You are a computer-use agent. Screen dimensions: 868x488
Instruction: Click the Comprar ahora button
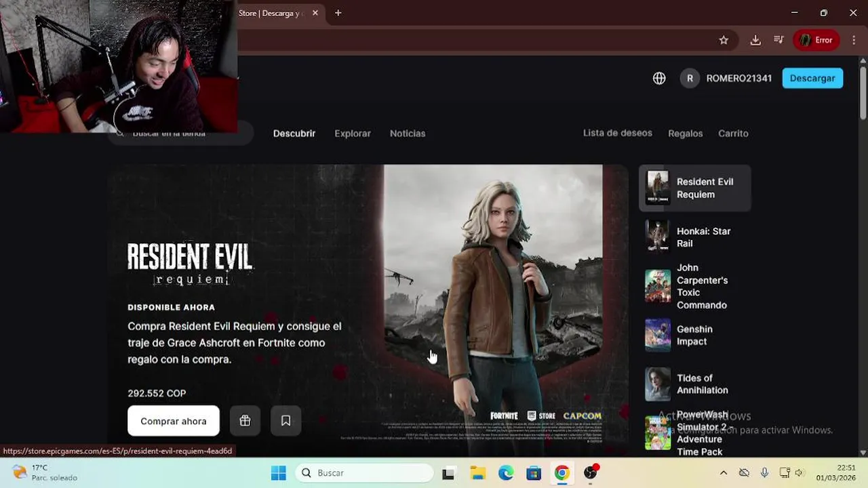(174, 421)
